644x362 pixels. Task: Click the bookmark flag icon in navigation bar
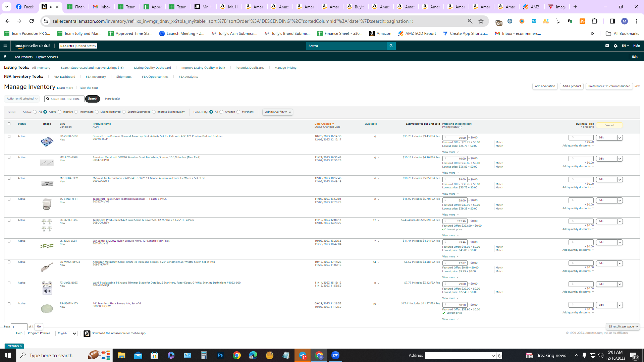tap(5, 57)
